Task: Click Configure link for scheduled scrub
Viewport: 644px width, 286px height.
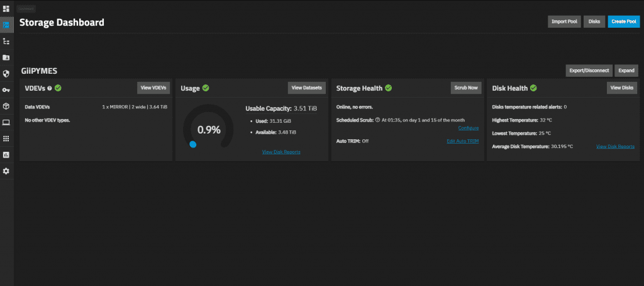Action: 468,128
